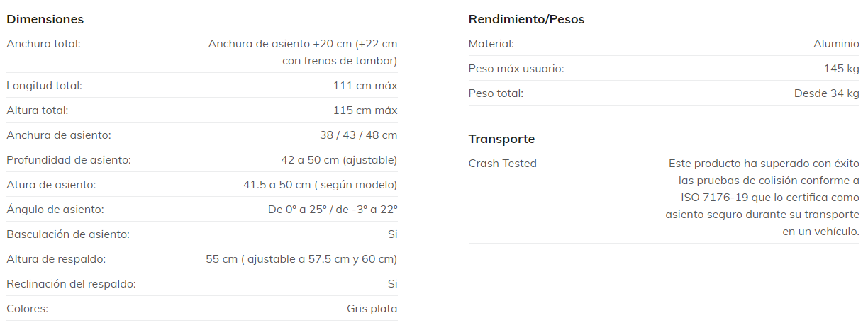Click the 41.5 a 50 cm seat height value
Viewport: 868px width, 330px height.
pos(320,185)
